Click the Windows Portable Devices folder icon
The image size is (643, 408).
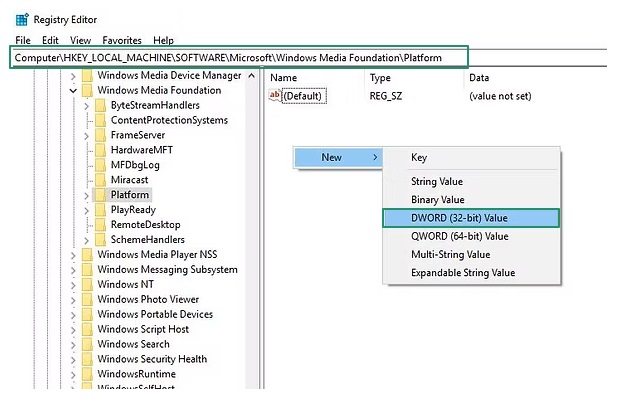87,314
